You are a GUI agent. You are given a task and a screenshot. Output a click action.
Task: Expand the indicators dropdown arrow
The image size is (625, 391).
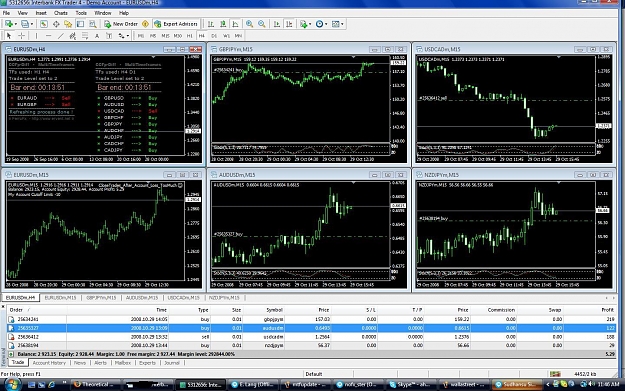[x=310, y=24]
